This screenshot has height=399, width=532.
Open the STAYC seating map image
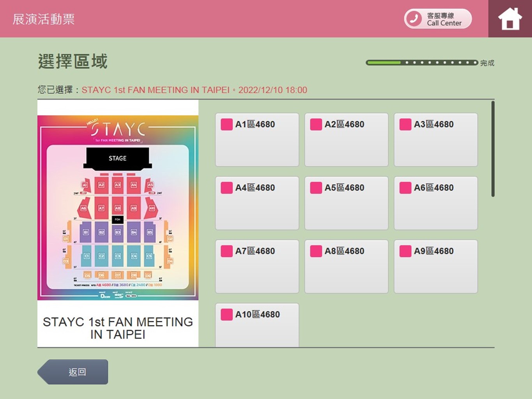(x=118, y=207)
